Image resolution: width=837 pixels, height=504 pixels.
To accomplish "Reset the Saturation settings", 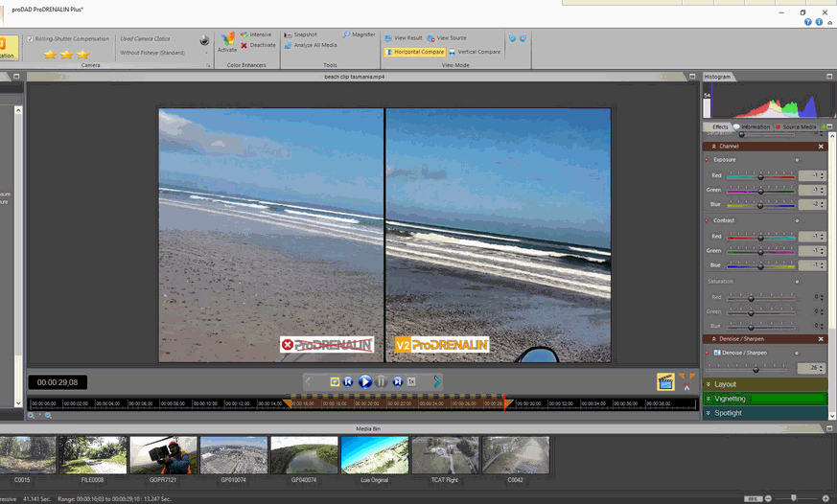I will [797, 282].
